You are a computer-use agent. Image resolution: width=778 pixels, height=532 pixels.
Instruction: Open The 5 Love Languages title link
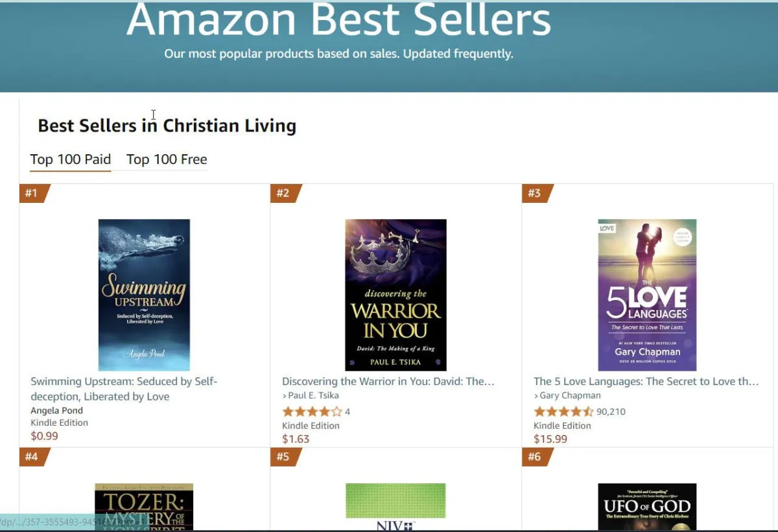click(x=646, y=382)
